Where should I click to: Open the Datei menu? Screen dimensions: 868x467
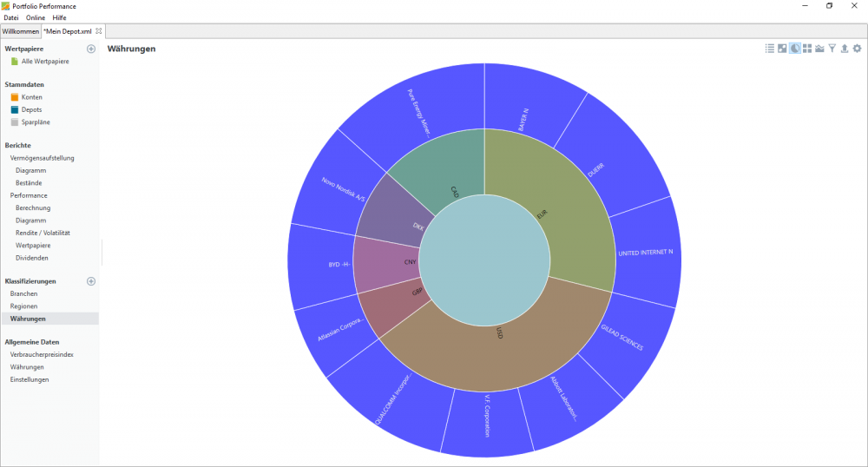click(11, 17)
